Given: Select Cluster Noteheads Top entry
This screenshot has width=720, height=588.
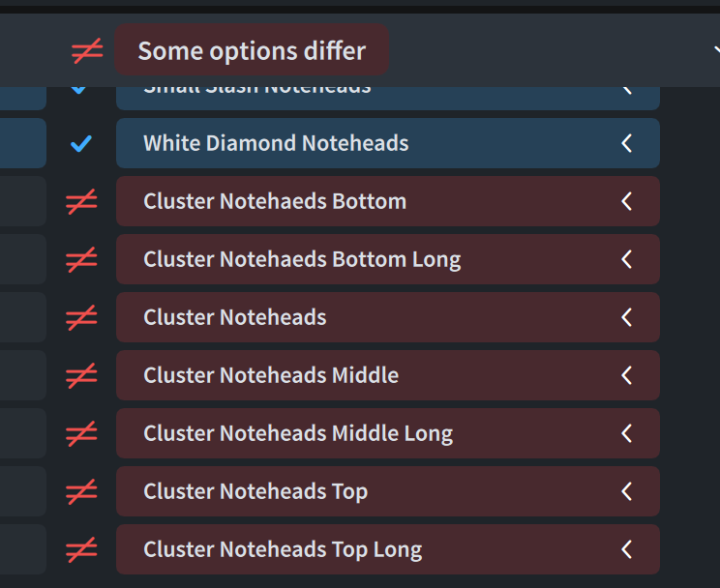Looking at the screenshot, I should tap(255, 491).
